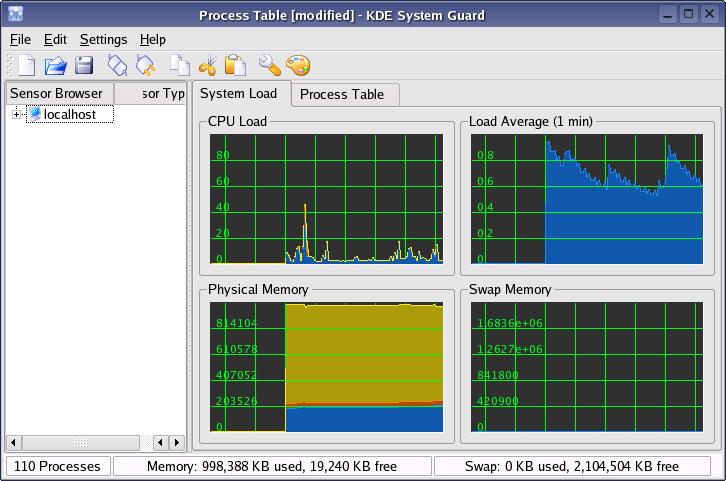Open a worksheet with the folder icon

click(x=56, y=66)
